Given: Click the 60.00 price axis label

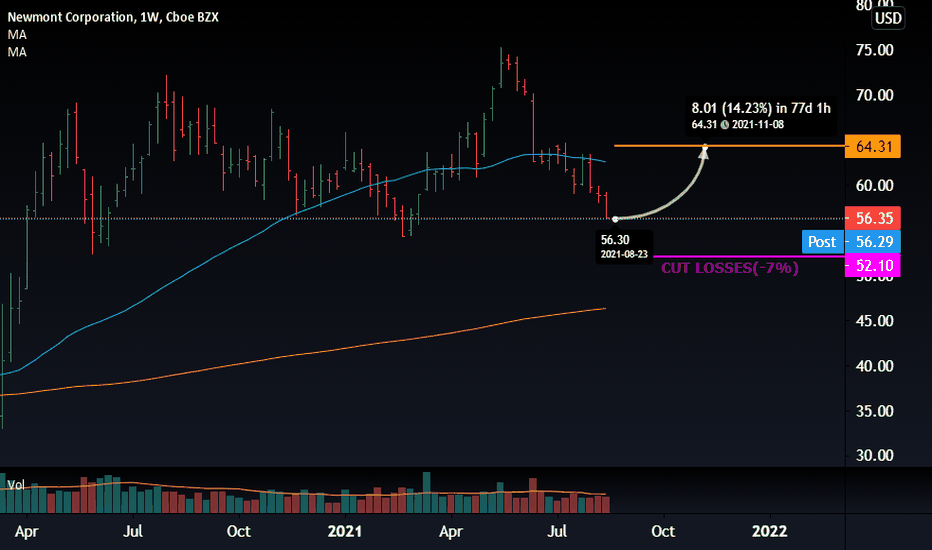Looking at the screenshot, I should (874, 186).
